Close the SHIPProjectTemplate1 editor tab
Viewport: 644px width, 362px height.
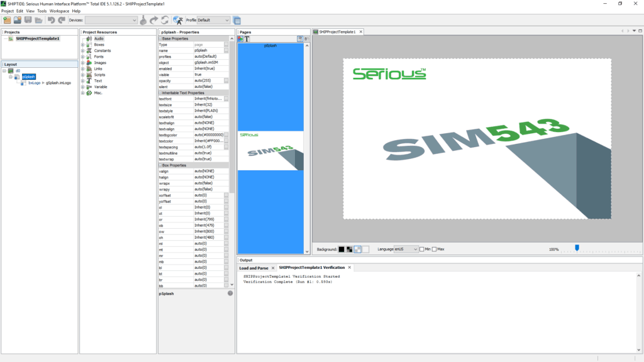pyautogui.click(x=361, y=31)
